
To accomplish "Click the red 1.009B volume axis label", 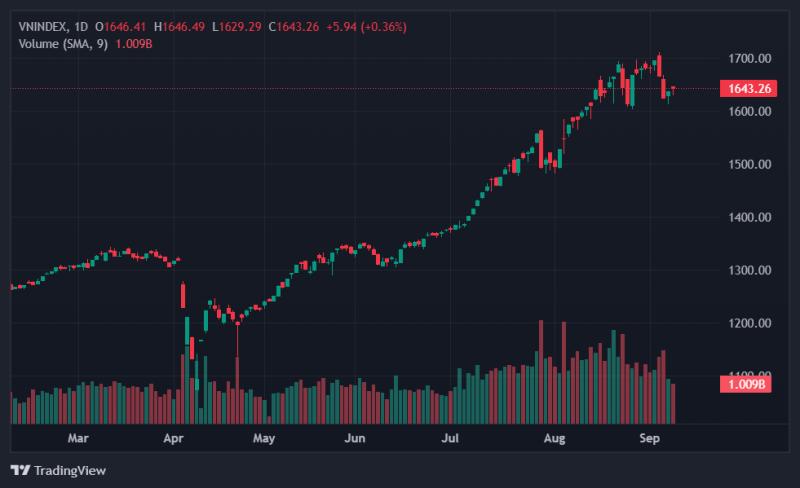I will pos(745,384).
